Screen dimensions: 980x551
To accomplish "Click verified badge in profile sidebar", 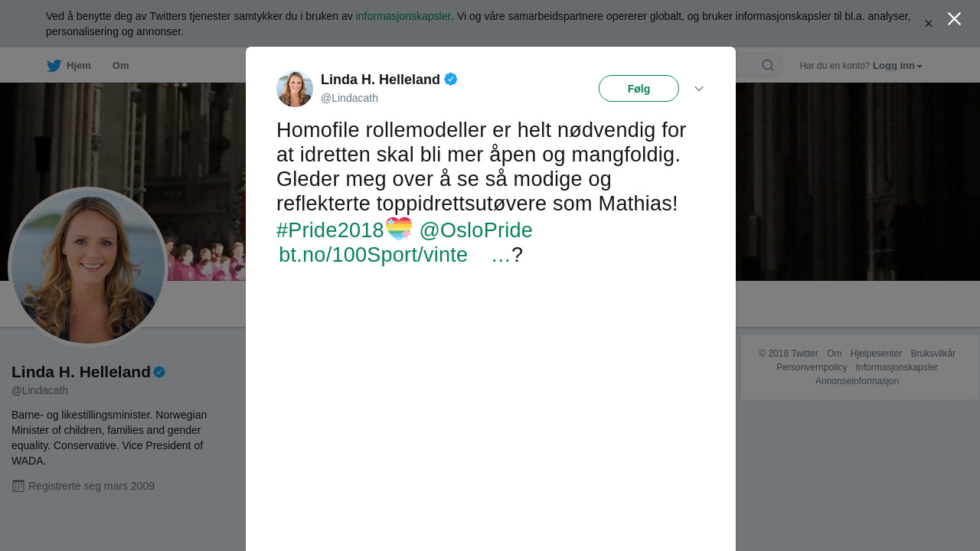I will pyautogui.click(x=159, y=372).
